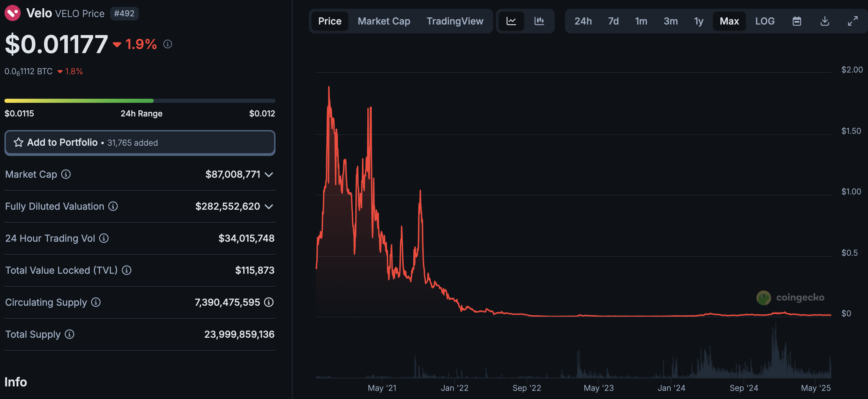868x399 pixels.
Task: Open the Market Cap chart tab
Action: tap(384, 21)
